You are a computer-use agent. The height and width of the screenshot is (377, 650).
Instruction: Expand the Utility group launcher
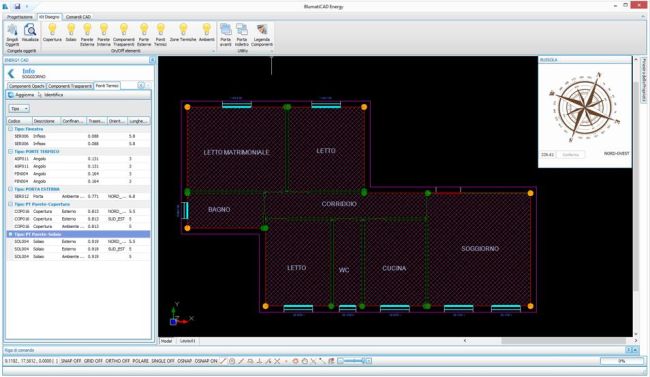tap(272, 51)
